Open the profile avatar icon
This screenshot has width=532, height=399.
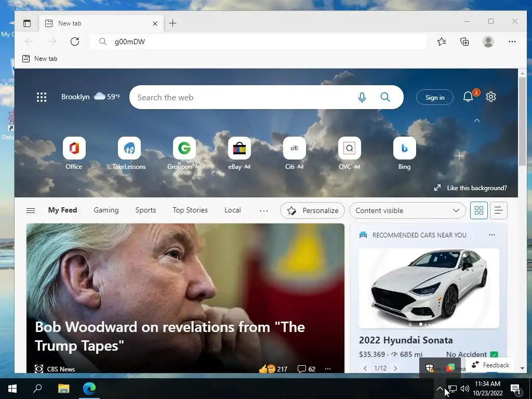[x=488, y=42]
